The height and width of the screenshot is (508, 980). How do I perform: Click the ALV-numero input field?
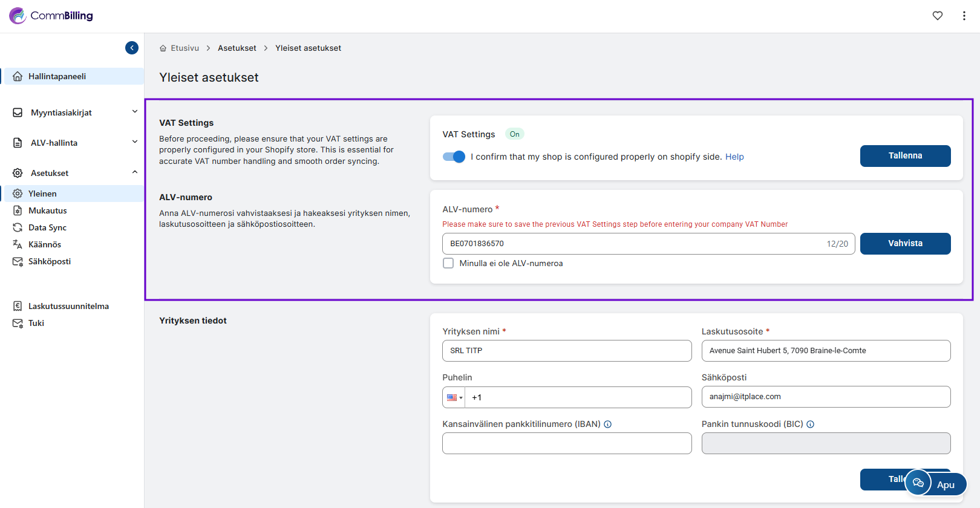635,244
